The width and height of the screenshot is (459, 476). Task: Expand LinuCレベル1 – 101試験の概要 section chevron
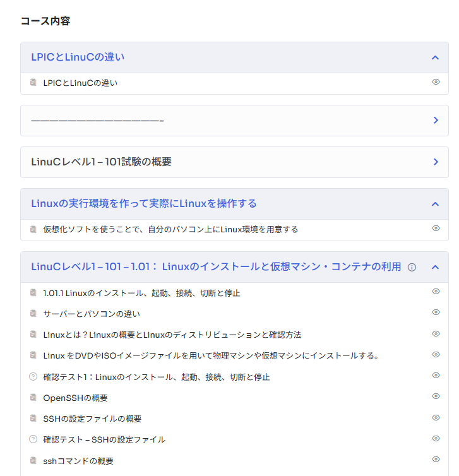436,162
